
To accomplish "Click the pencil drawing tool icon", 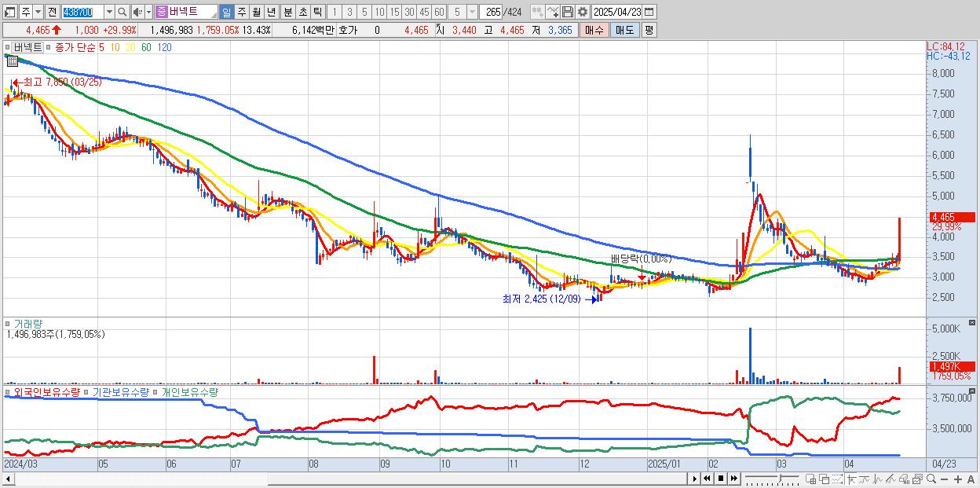I will 890,479.
